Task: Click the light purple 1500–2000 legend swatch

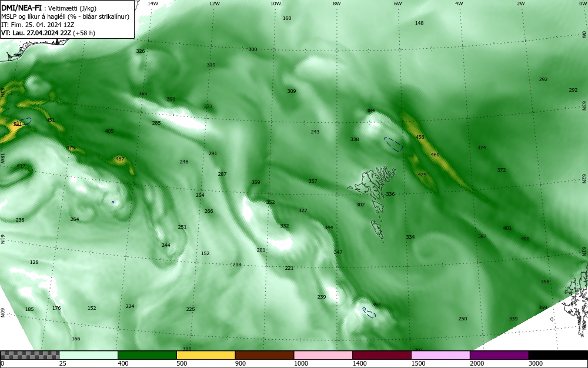Action: coord(440,355)
